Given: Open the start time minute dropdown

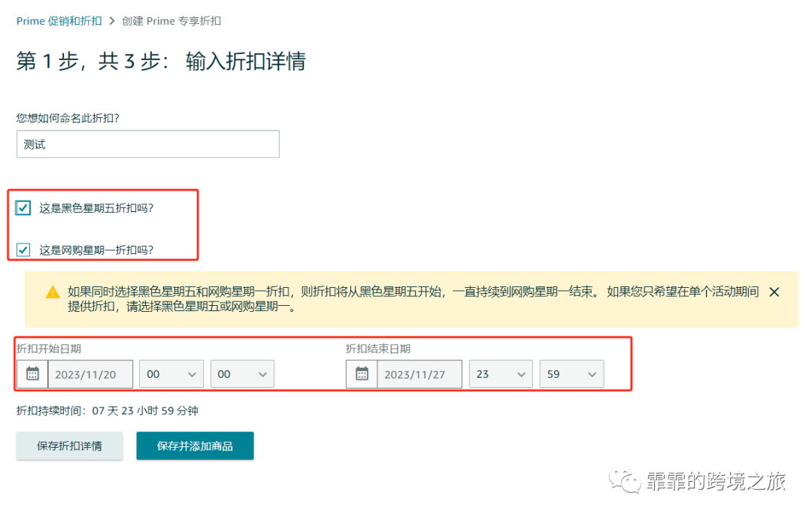Looking at the screenshot, I should pyautogui.click(x=242, y=373).
